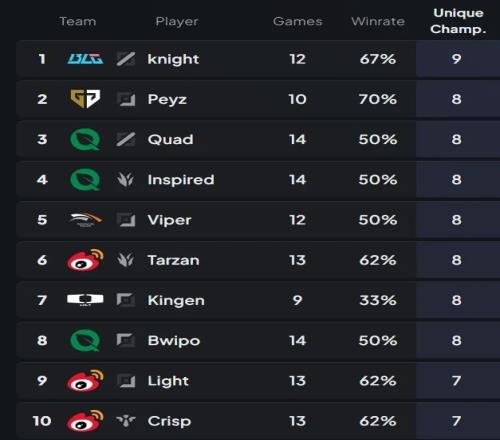The image size is (500, 440).
Task: Sort table by Winrate column header
Action: [378, 21]
